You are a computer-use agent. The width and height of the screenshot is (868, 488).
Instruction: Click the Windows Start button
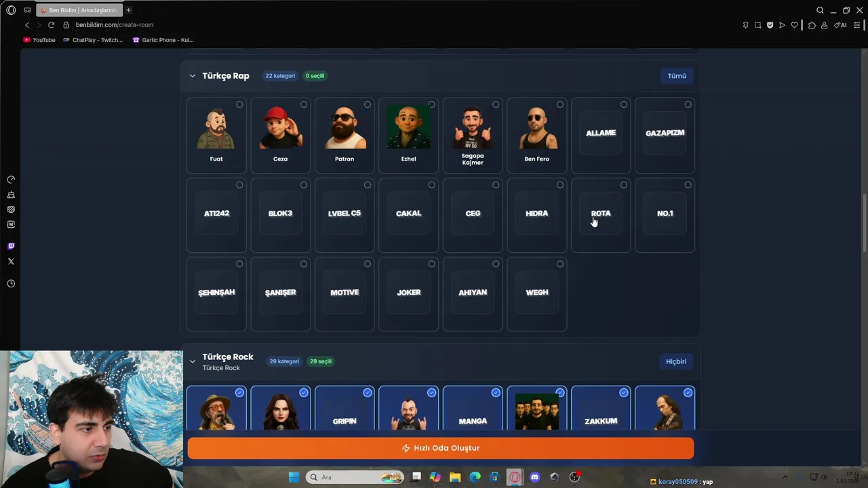(294, 477)
